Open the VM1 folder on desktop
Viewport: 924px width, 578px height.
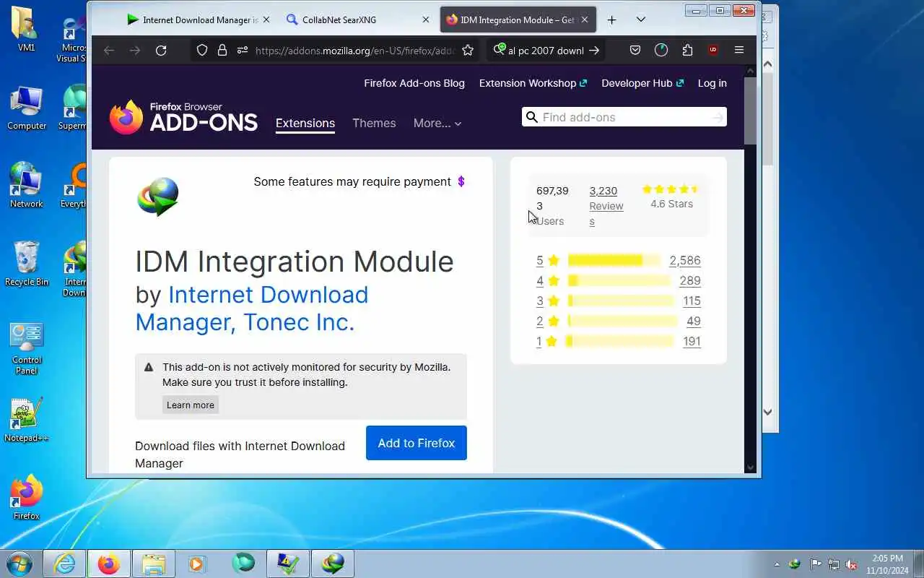(x=27, y=30)
